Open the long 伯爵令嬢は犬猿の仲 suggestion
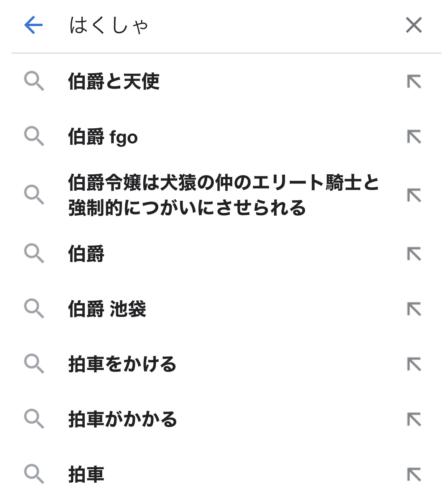Image resolution: width=448 pixels, height=498 pixels. (223, 195)
